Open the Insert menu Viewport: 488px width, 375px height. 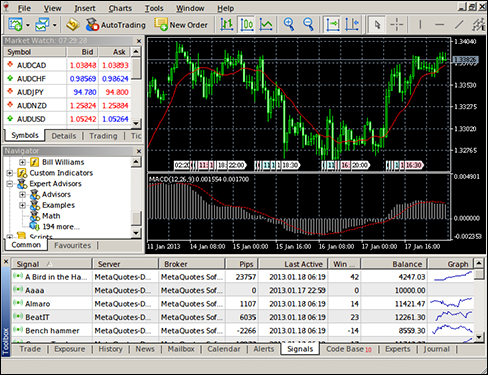click(x=85, y=8)
